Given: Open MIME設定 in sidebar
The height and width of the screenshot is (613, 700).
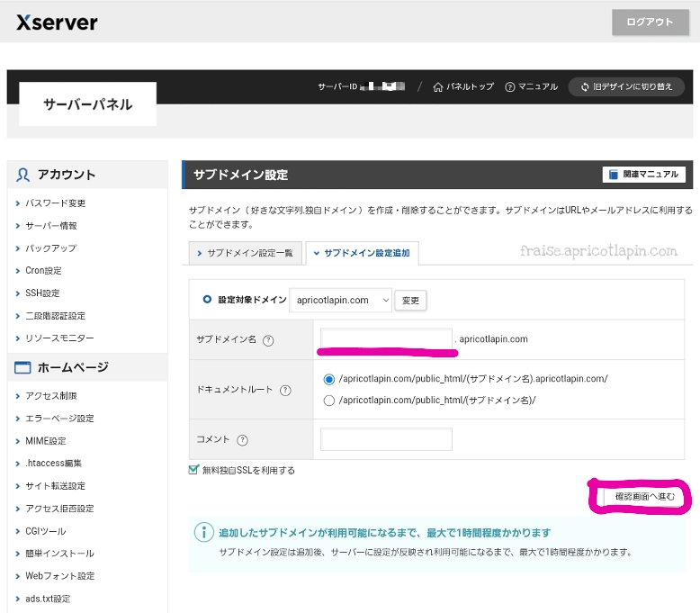Looking at the screenshot, I should click(x=46, y=441).
